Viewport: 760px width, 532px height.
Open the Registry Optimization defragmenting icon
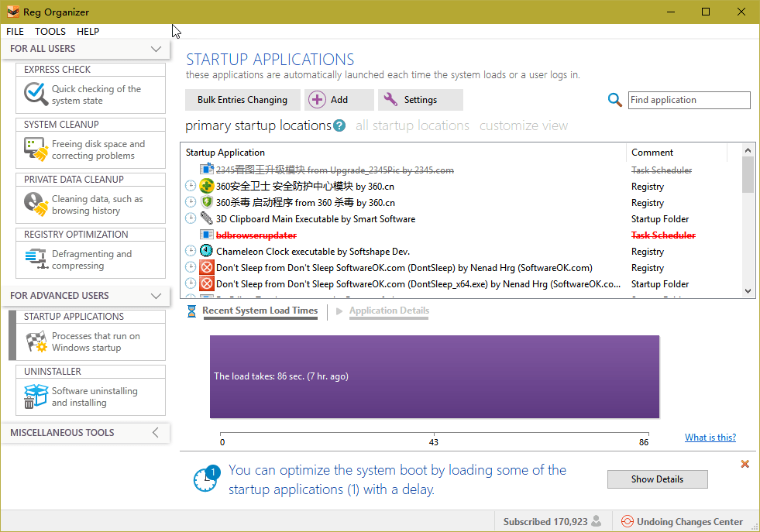pos(36,259)
